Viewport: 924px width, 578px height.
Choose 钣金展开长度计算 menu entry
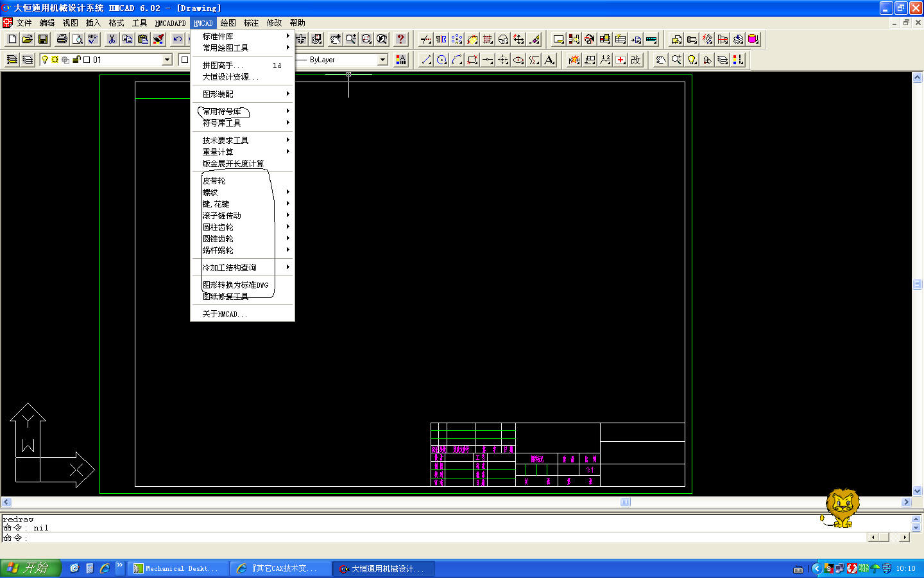243,163
